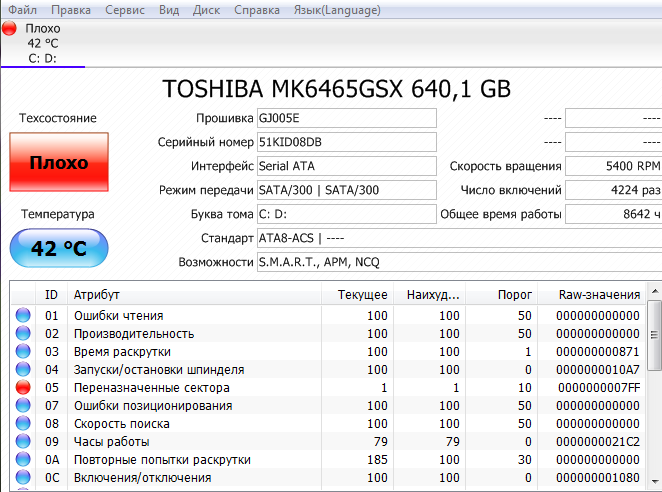The height and width of the screenshot is (492, 662).
Task: Click blue status icon for Повторные попытки раскрутки
Action: [23, 459]
